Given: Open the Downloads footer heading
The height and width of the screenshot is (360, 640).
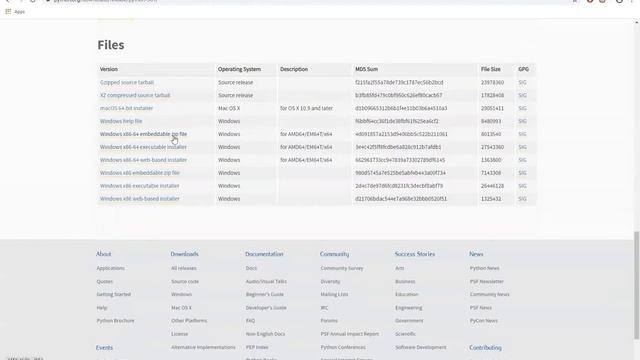Looking at the screenshot, I should [184, 254].
